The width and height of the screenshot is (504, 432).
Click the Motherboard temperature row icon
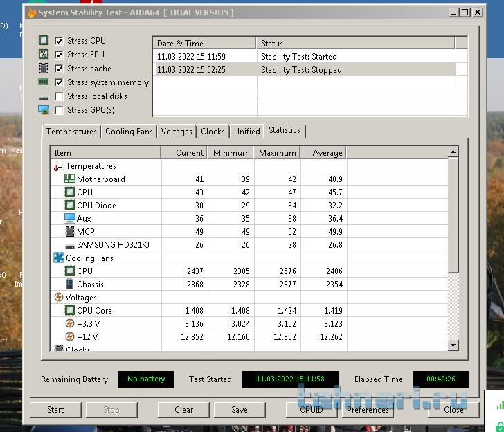click(x=69, y=179)
